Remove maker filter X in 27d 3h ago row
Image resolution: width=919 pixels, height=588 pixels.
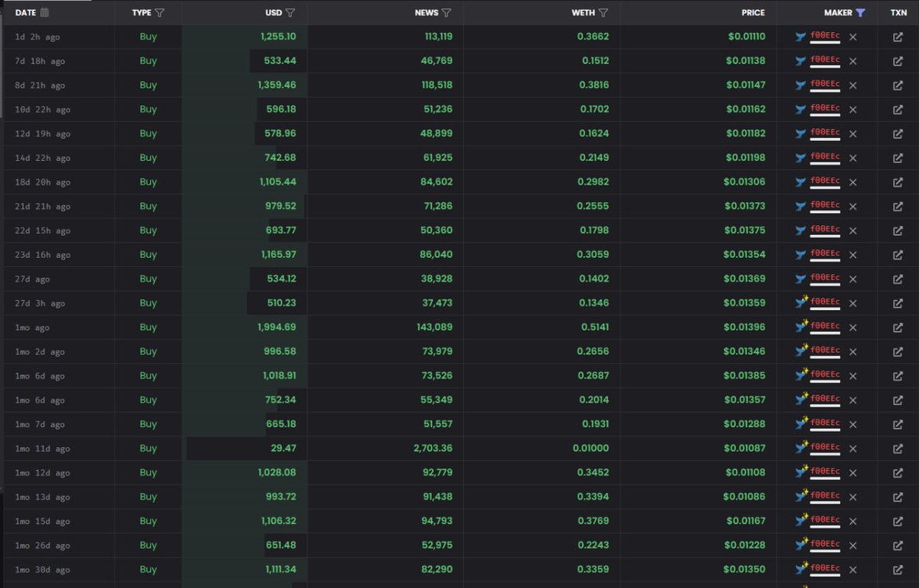tap(852, 303)
